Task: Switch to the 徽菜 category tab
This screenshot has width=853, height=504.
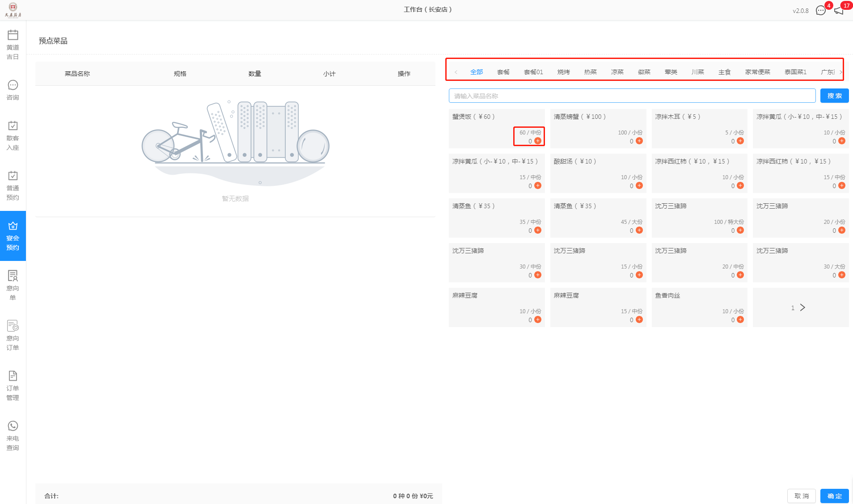Action: click(644, 72)
